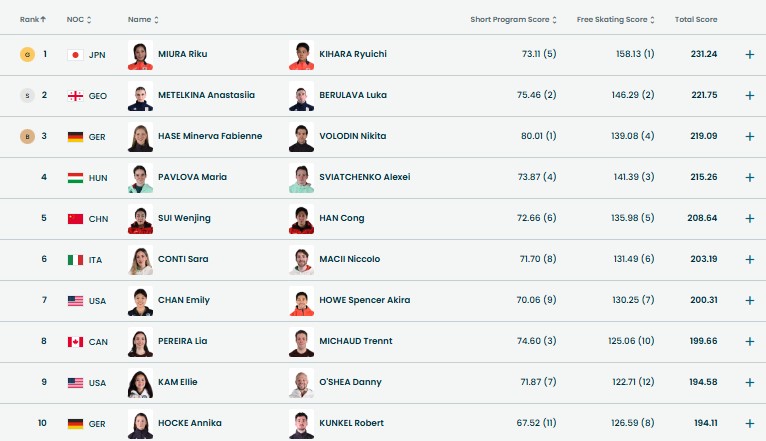The width and height of the screenshot is (766, 441).
Task: Sort by the Name column header
Action: point(144,19)
